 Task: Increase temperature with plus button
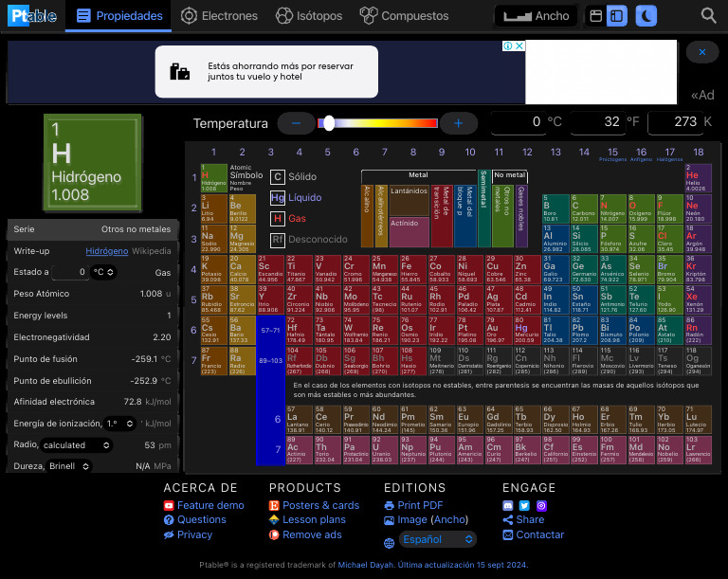click(x=458, y=123)
